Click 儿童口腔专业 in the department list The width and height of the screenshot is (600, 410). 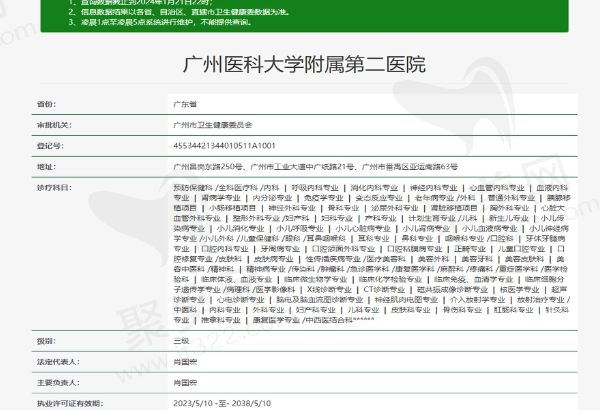click(x=521, y=249)
